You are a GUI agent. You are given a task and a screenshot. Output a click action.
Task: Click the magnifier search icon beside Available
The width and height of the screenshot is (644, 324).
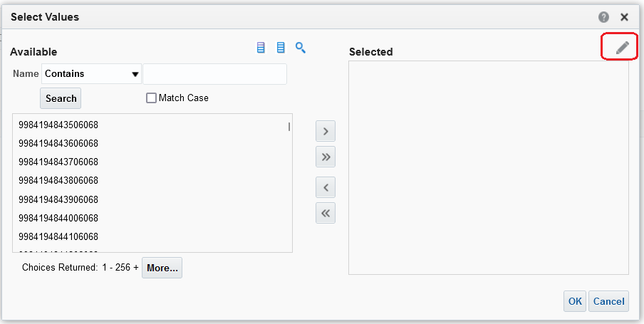click(x=301, y=48)
